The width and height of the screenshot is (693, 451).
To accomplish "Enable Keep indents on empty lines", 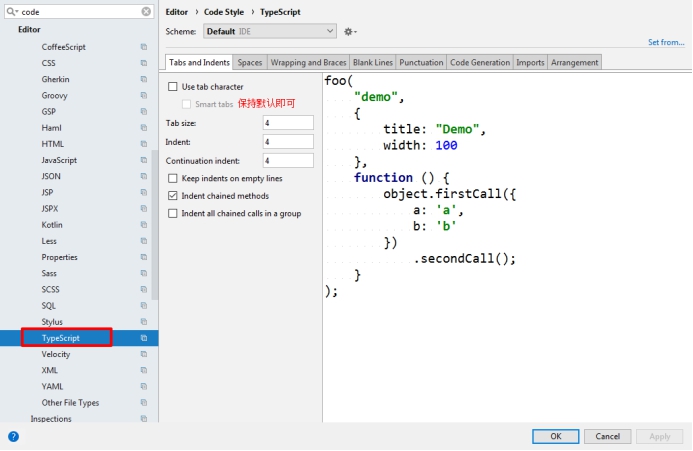I will point(172,178).
